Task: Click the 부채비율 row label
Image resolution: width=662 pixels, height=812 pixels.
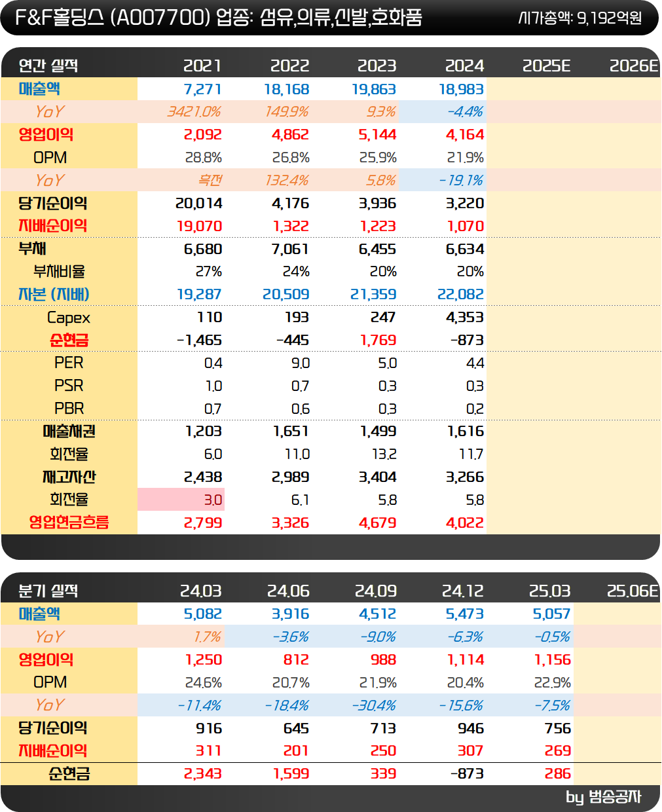Action: tap(59, 271)
